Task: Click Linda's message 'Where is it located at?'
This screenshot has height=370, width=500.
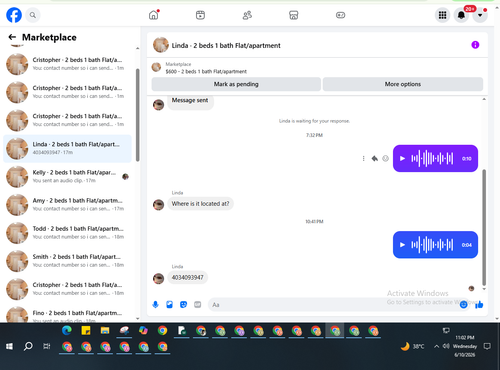Action: (200, 203)
